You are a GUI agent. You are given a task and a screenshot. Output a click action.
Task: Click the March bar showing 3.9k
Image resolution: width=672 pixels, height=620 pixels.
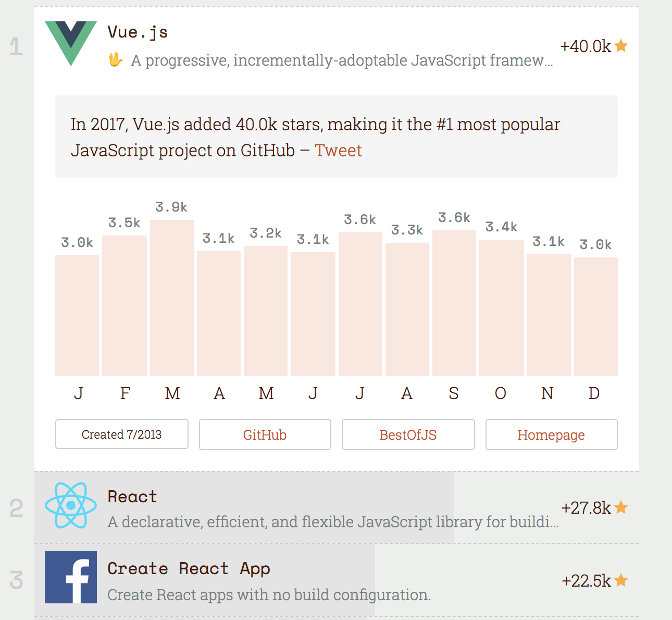click(172, 298)
